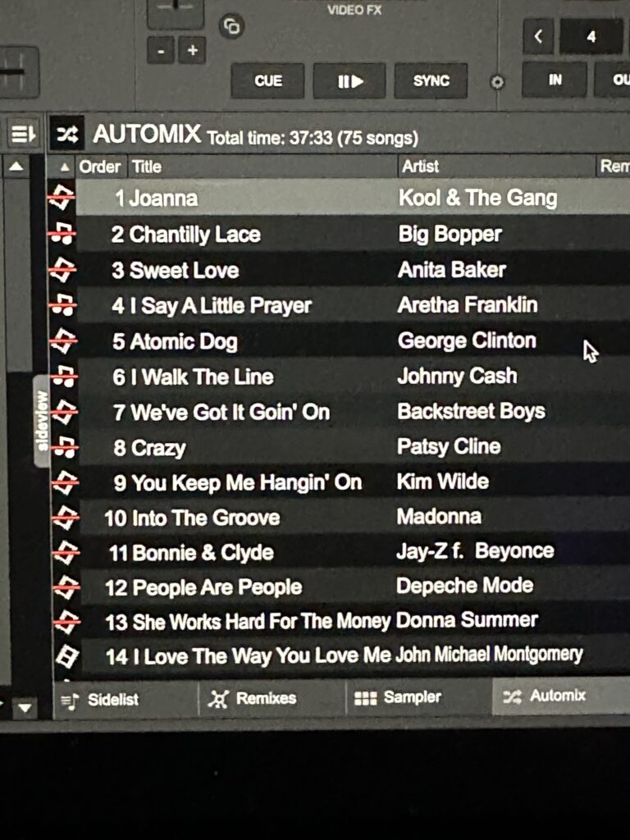Select the Atomic Dog track row
Viewport: 630px width, 840px height.
(x=354, y=340)
